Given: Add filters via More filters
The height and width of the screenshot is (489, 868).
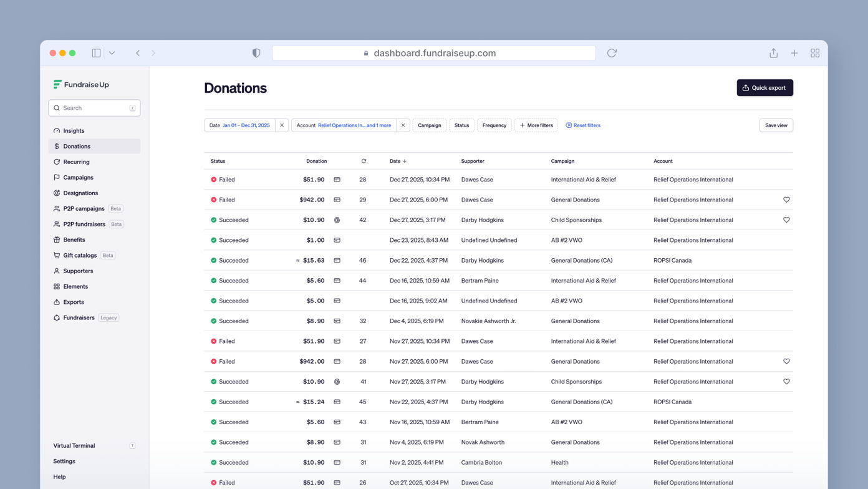Looking at the screenshot, I should click(x=536, y=125).
